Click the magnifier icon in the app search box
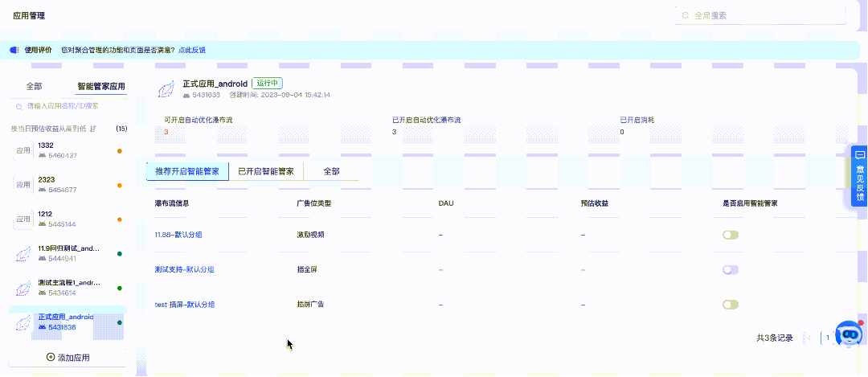The width and height of the screenshot is (868, 377). [x=18, y=106]
